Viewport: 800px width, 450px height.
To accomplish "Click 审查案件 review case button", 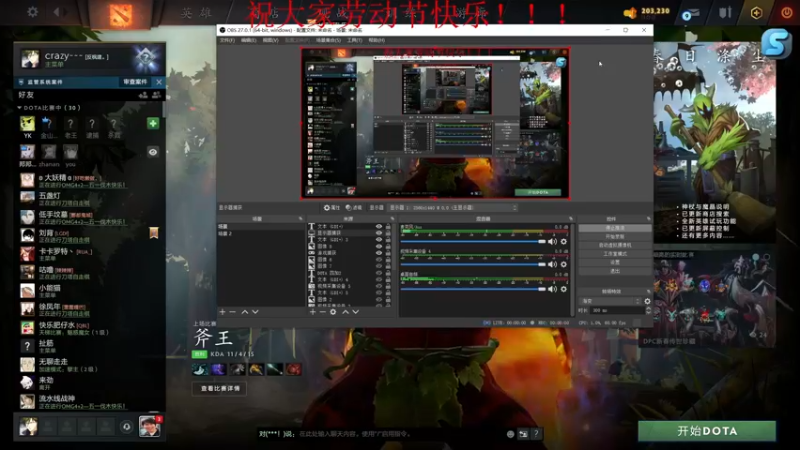I will [x=135, y=82].
